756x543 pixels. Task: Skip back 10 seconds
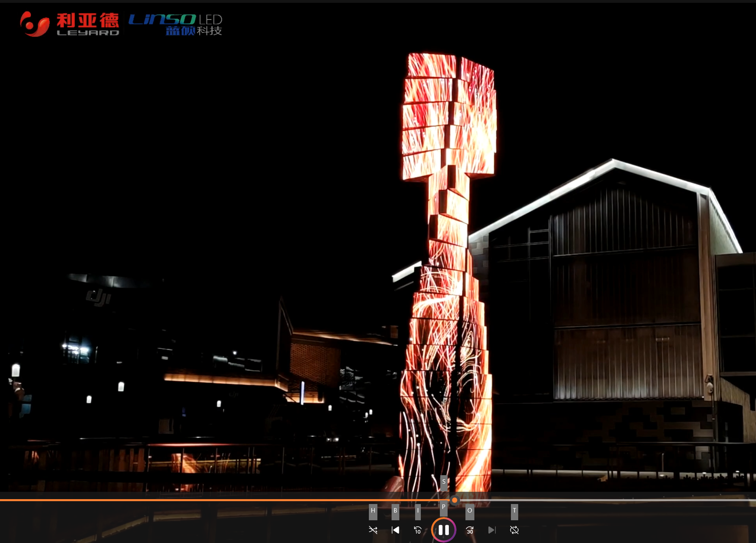418,530
